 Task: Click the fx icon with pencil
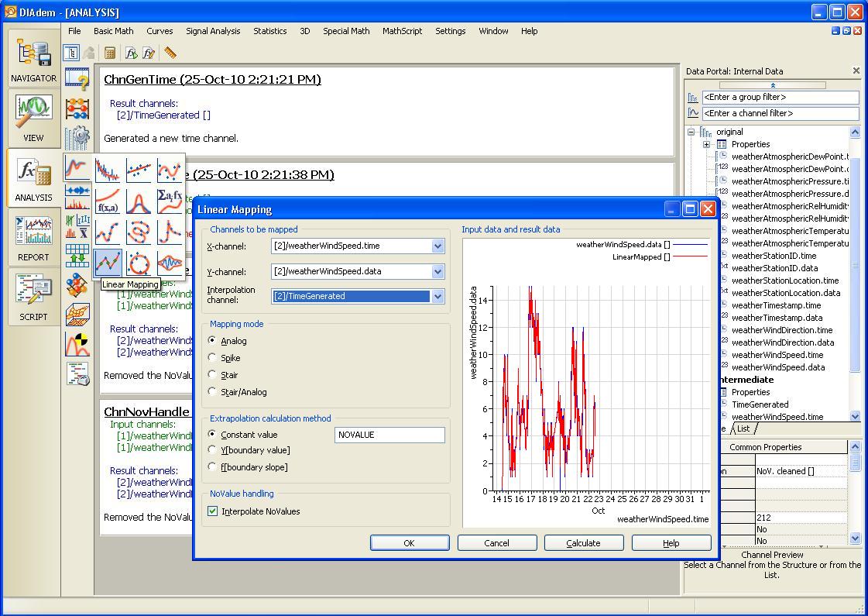pos(149,53)
